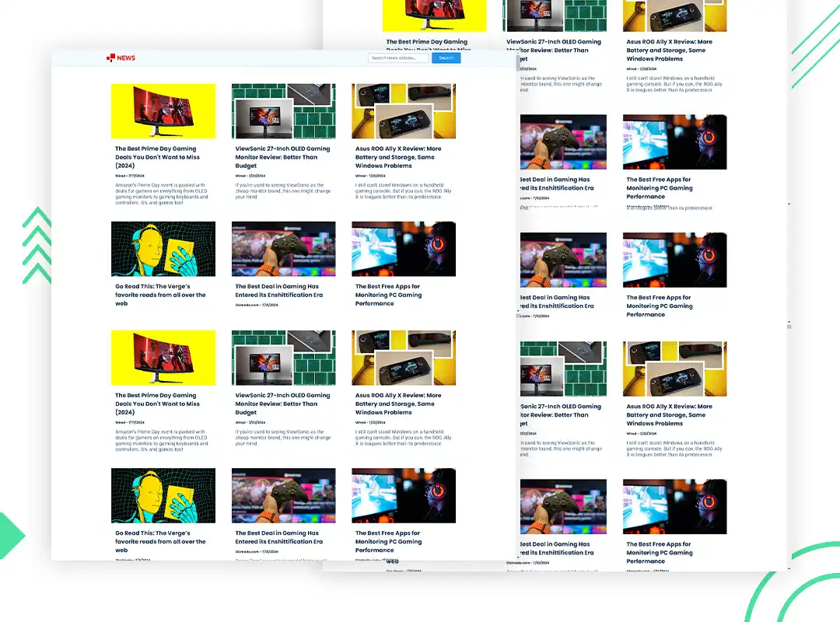Open lower curved monitor thumbnail on front page

pyautogui.click(x=163, y=358)
